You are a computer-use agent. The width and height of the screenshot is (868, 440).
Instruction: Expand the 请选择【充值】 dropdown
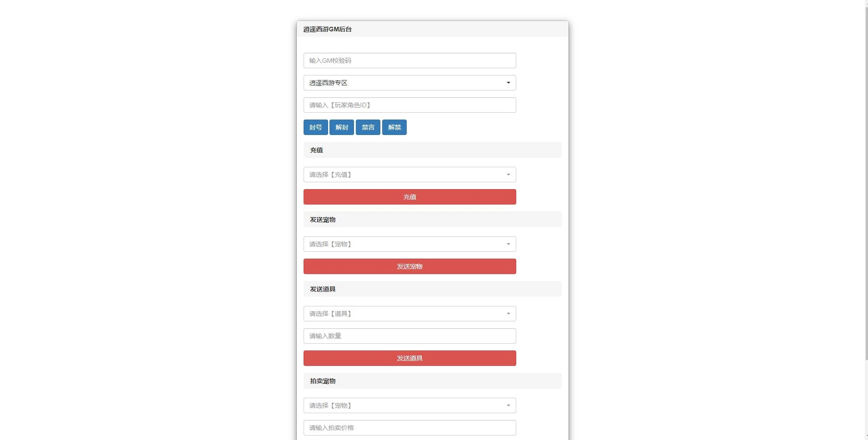(x=409, y=175)
